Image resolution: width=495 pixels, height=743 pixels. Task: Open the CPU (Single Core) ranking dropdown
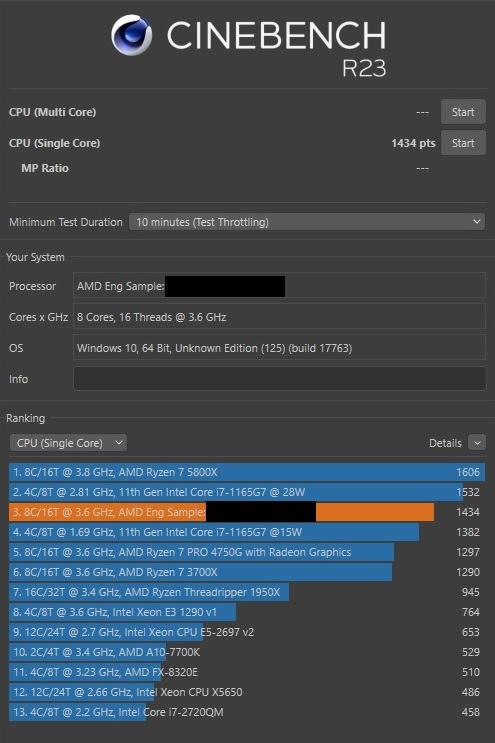[x=68, y=443]
